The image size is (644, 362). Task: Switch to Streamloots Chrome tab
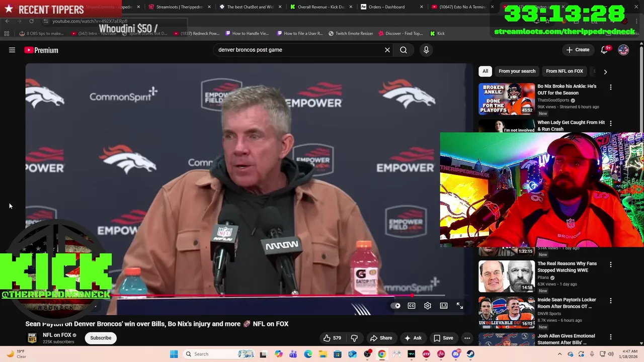179,7
